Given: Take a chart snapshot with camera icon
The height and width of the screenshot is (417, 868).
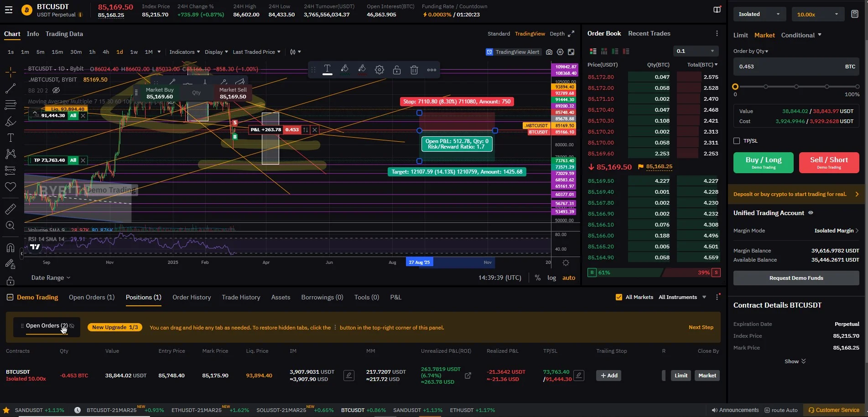Looking at the screenshot, I should tap(549, 52).
